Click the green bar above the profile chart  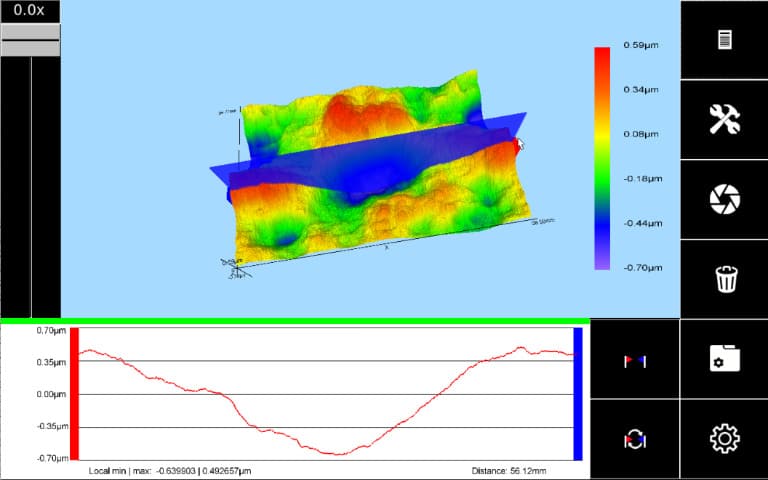[295, 321]
